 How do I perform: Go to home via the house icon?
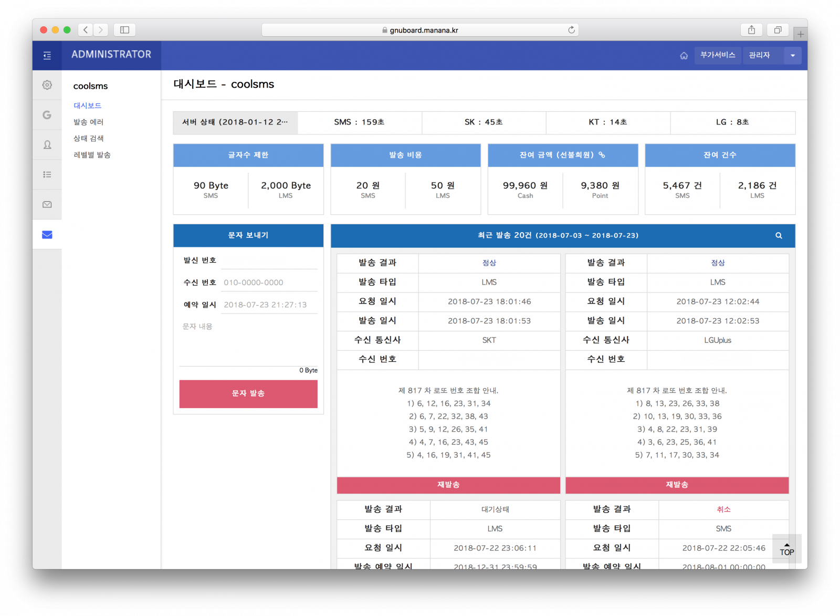(x=684, y=56)
